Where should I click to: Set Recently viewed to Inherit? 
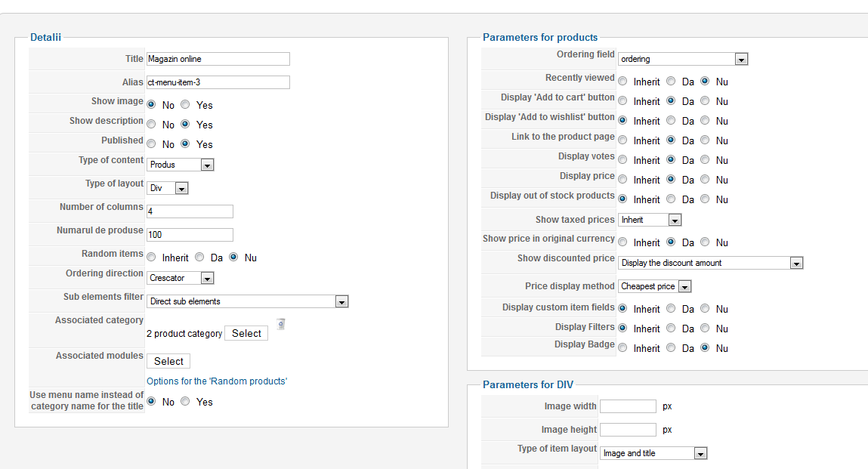pos(622,82)
